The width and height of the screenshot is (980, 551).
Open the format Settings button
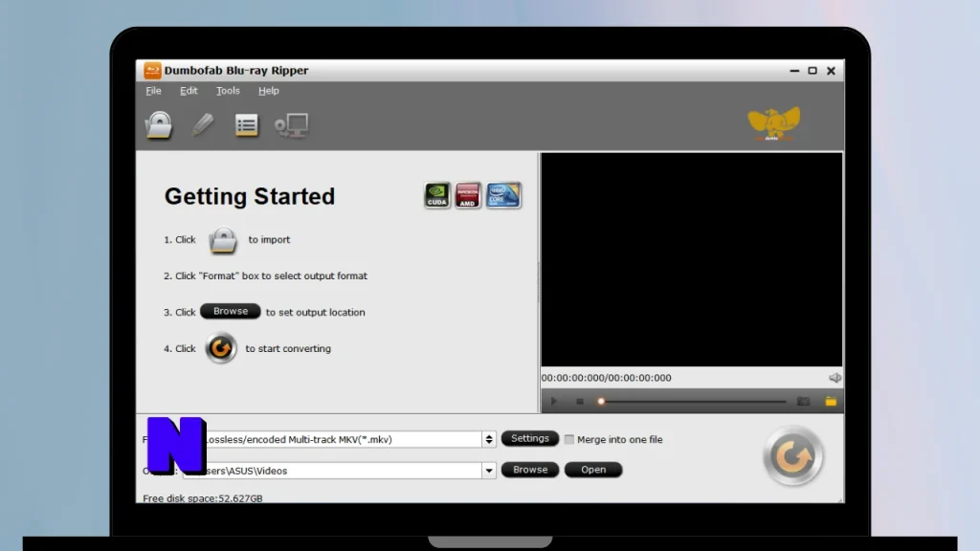530,438
